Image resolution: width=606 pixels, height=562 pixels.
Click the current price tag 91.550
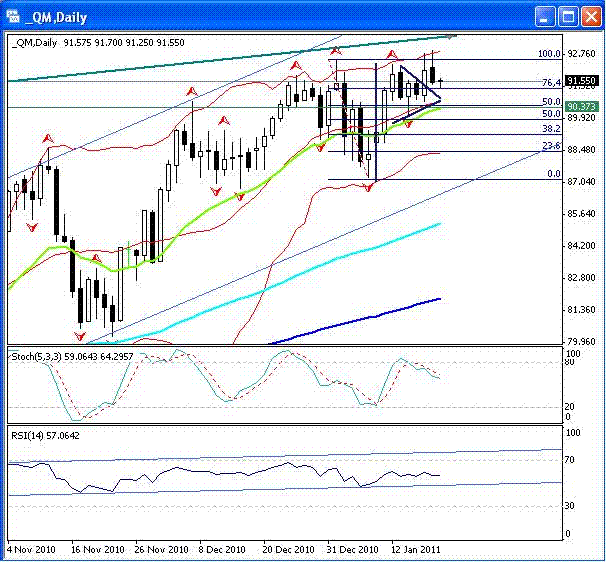pyautogui.click(x=581, y=81)
